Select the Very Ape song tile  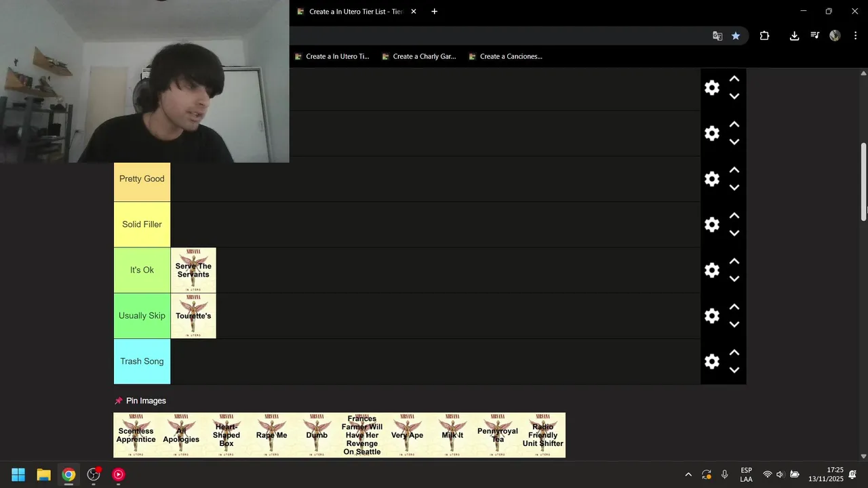point(408,435)
